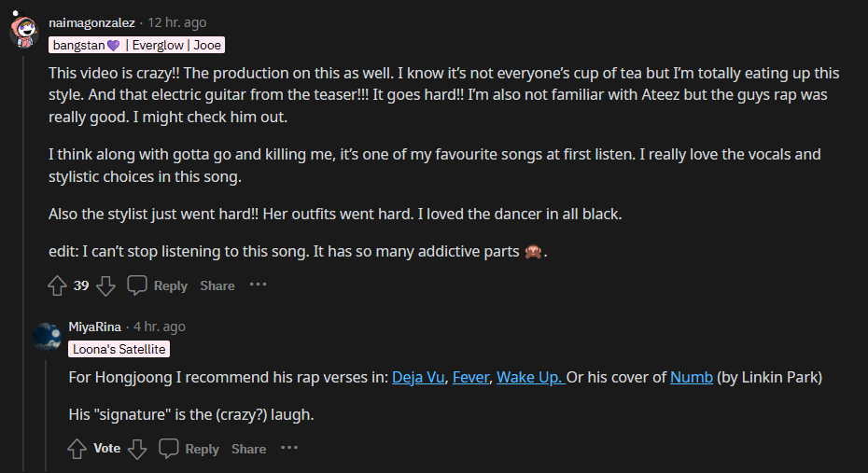The image size is (868, 473).
Task: Click naimagonzalez's avatar image
Action: (x=24, y=30)
